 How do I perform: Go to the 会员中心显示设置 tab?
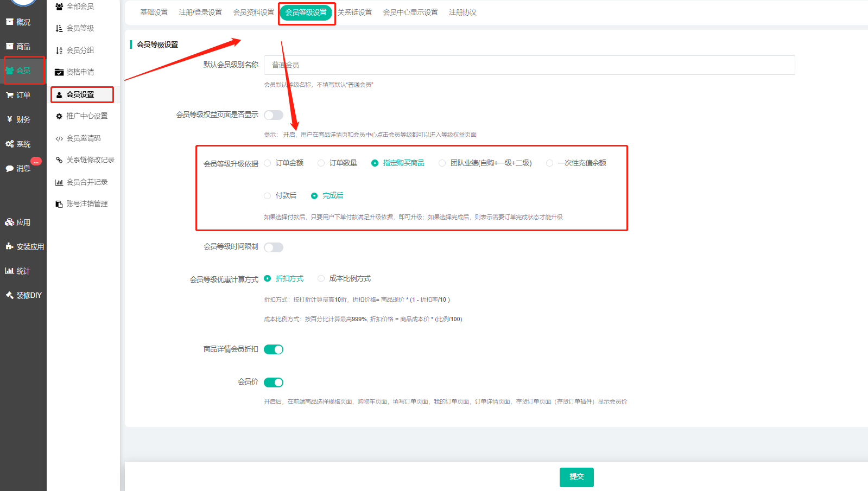(x=410, y=12)
